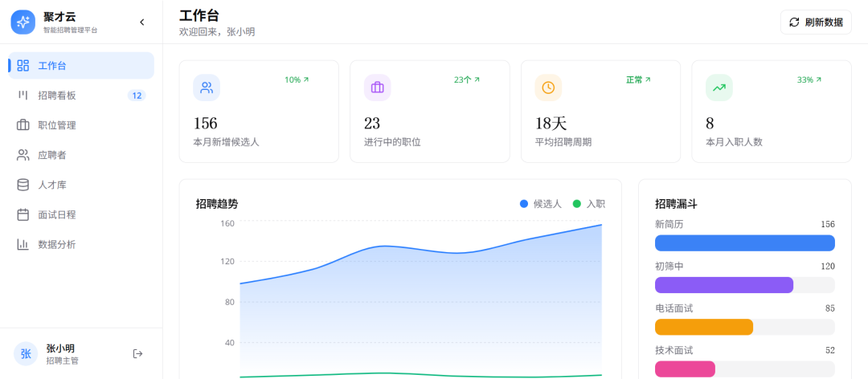Click the 张 user avatar
868x379 pixels.
(26, 353)
